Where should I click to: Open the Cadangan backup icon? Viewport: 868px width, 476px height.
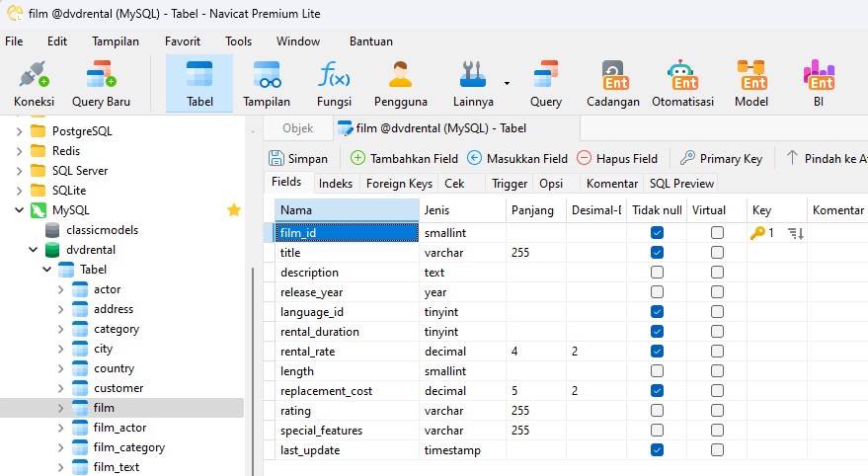[x=615, y=75]
